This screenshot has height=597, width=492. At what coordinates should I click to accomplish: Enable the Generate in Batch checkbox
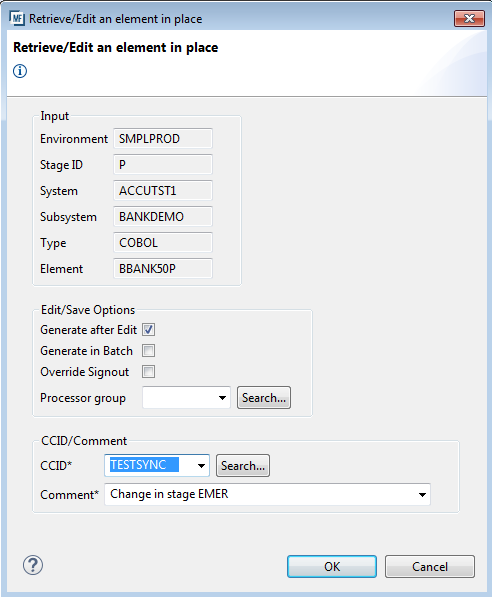pos(149,351)
